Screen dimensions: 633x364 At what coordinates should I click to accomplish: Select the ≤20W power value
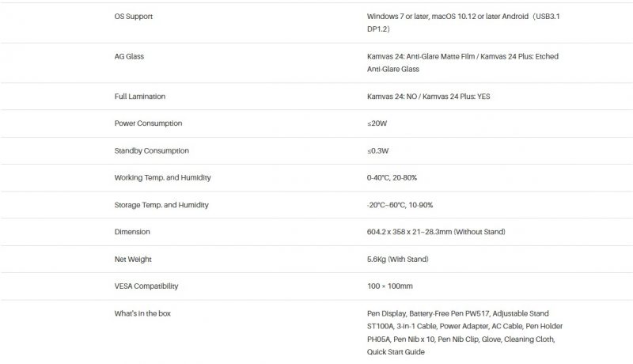(377, 123)
